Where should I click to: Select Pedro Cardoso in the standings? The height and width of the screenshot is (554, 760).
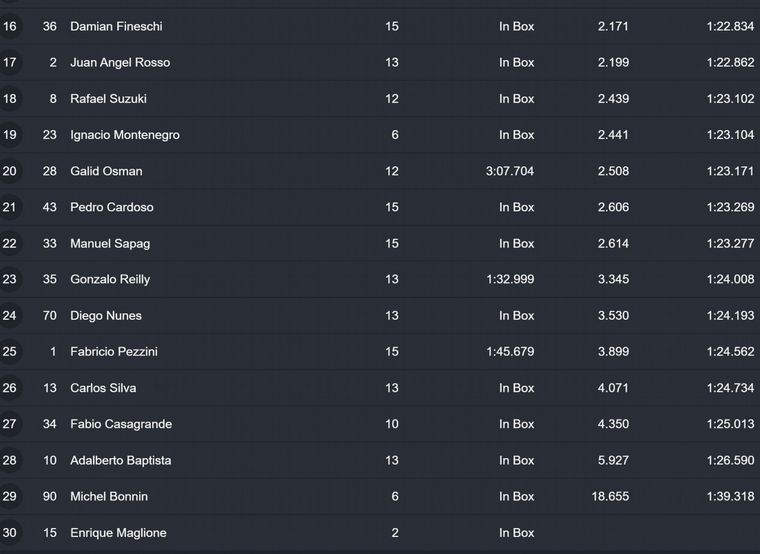pyautogui.click(x=112, y=207)
